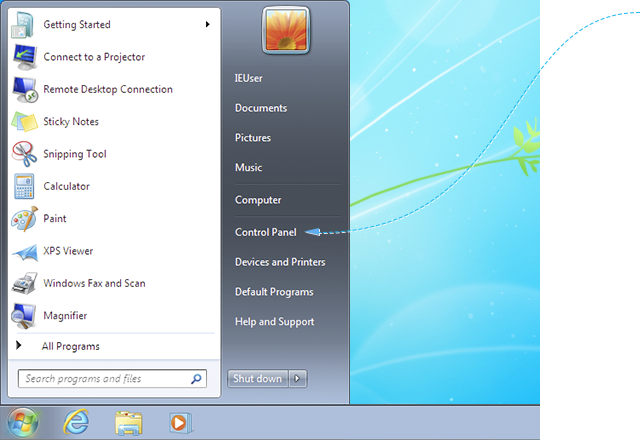Viewport: 640px width, 440px height.
Task: Click the Remote Desktop Connection label
Action: pyautogui.click(x=108, y=89)
